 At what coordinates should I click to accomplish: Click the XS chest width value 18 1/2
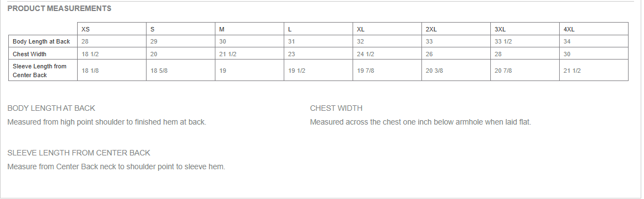(90, 54)
